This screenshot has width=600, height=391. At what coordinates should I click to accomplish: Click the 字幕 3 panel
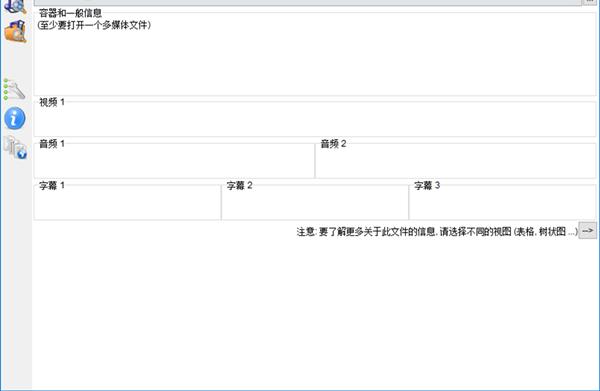tap(502, 202)
